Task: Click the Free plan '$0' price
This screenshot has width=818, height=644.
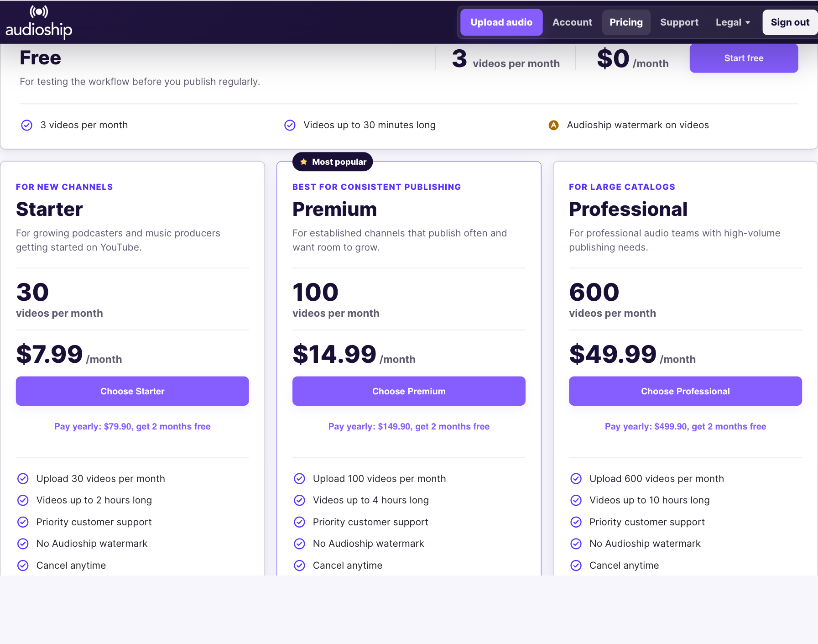Action: tap(613, 59)
